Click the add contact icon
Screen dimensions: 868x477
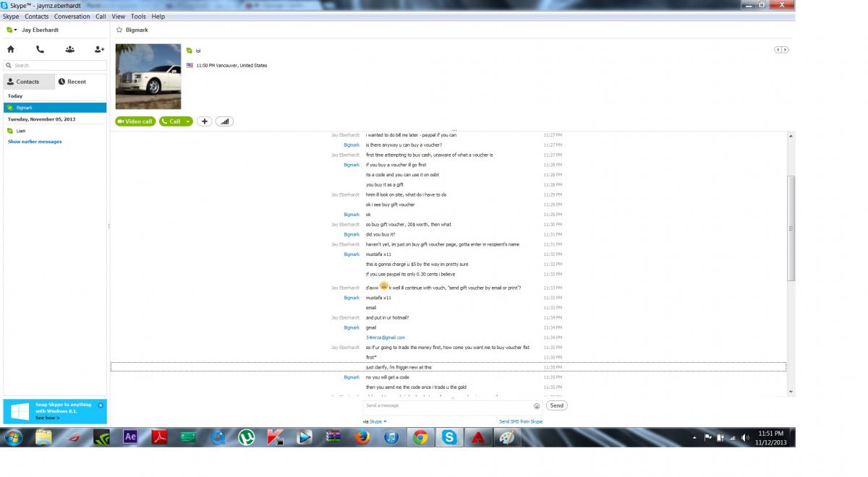click(99, 49)
